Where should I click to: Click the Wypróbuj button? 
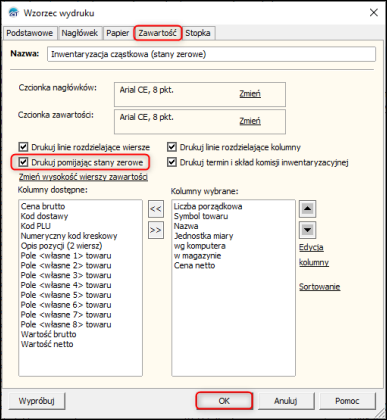point(37,401)
